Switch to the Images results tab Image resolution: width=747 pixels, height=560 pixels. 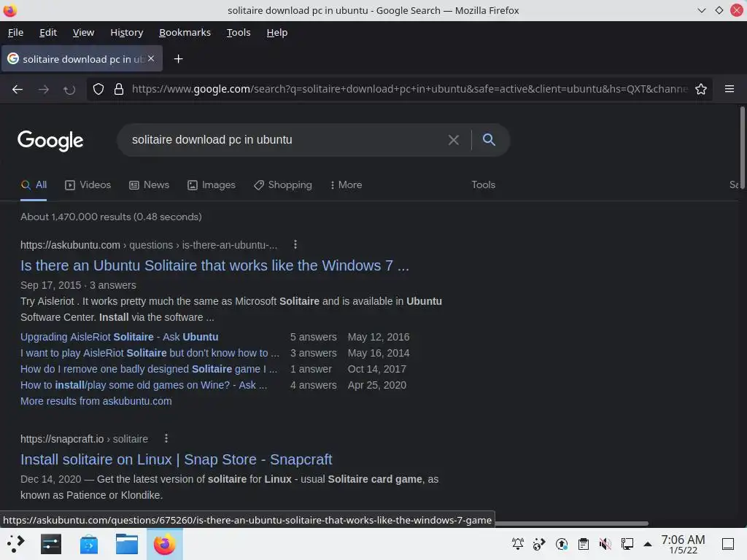pyautogui.click(x=211, y=184)
